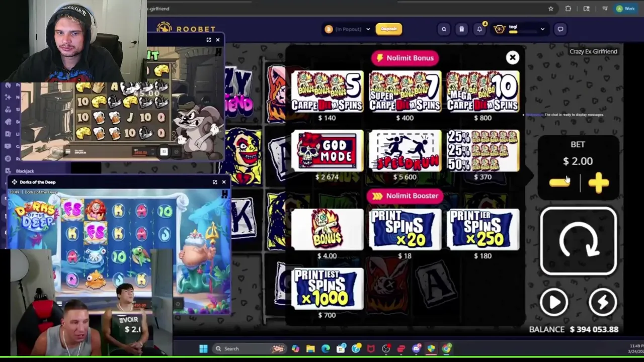Click the Nolimit Bonus header
This screenshot has height=362, width=644.
tap(405, 58)
